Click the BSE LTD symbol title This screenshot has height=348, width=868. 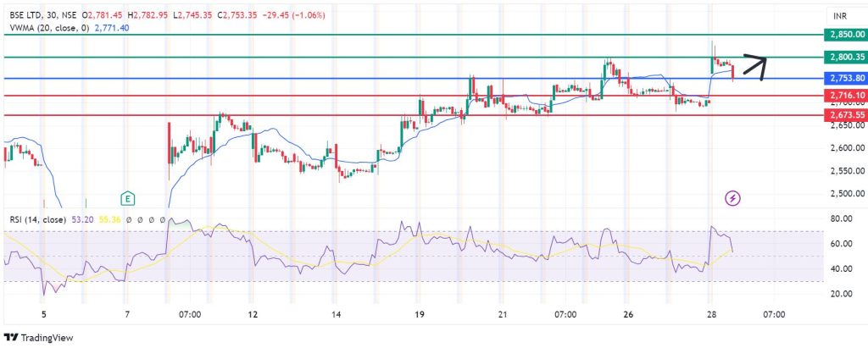tap(25, 16)
